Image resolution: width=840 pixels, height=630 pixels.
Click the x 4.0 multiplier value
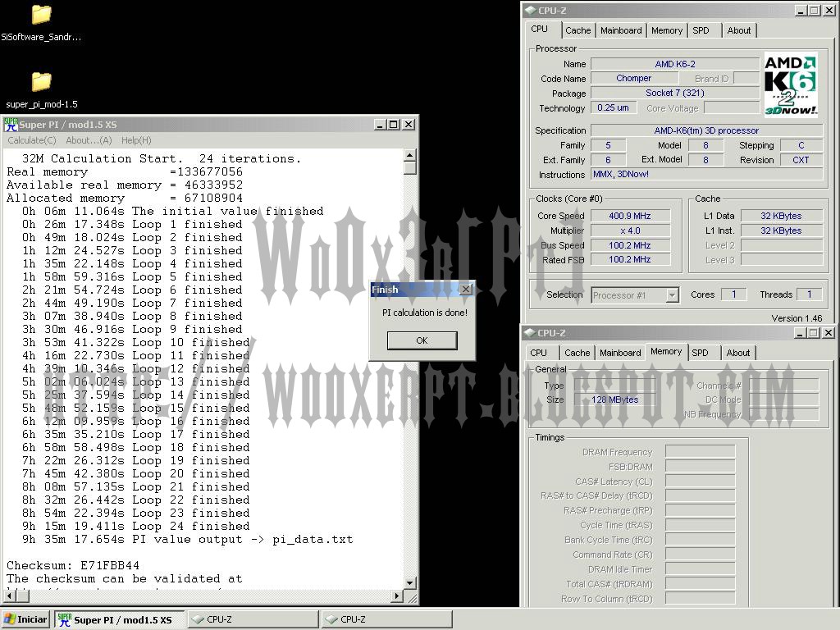point(630,231)
